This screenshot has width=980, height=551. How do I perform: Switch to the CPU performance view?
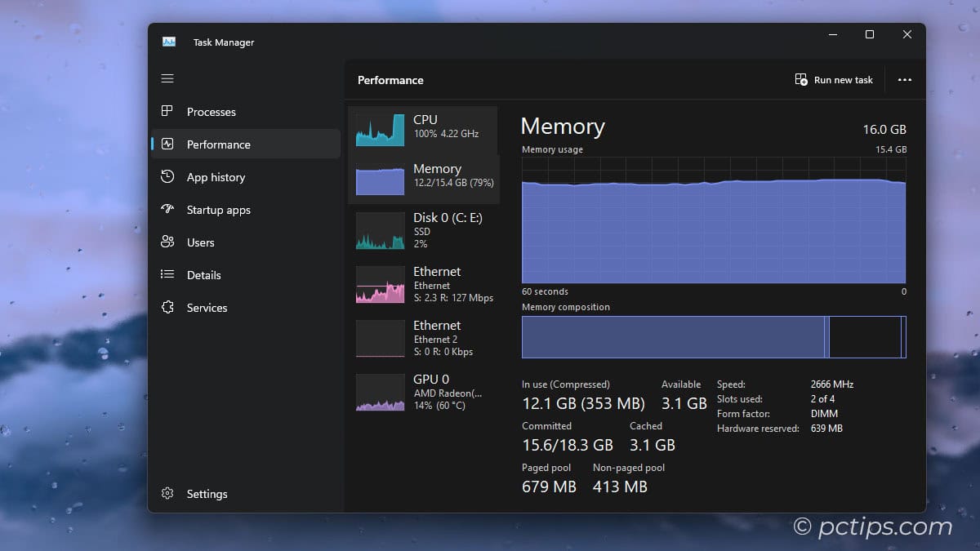coord(422,127)
